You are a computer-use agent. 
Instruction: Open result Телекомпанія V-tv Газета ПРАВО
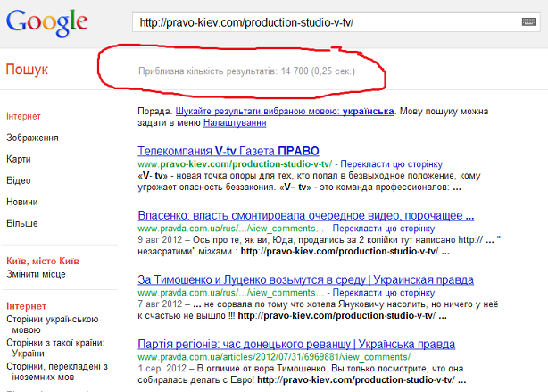click(x=228, y=150)
